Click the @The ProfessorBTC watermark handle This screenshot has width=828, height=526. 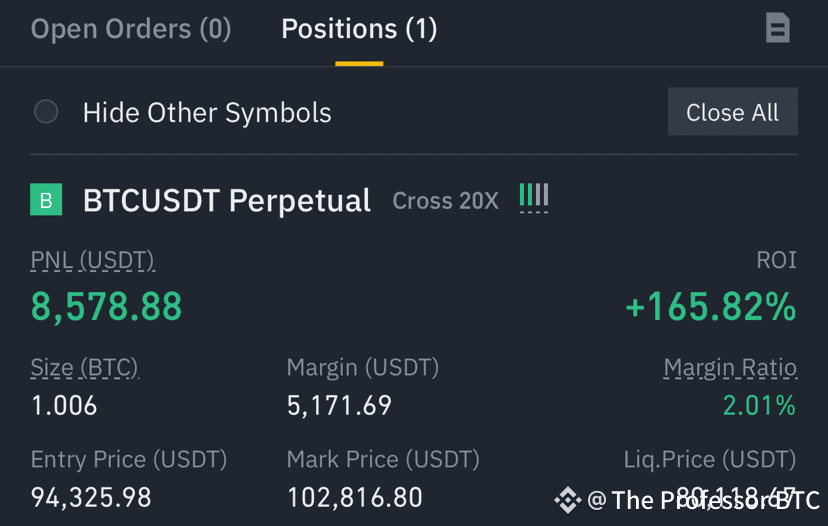703,500
